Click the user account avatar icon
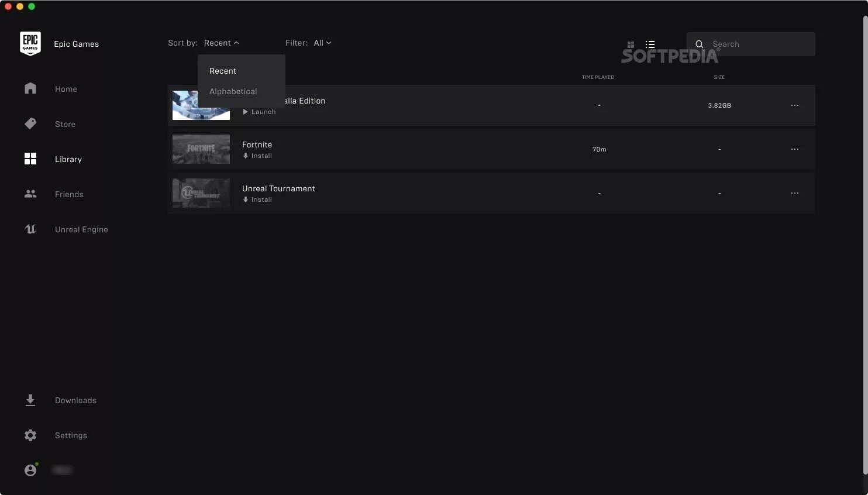The height and width of the screenshot is (495, 868). pos(30,470)
